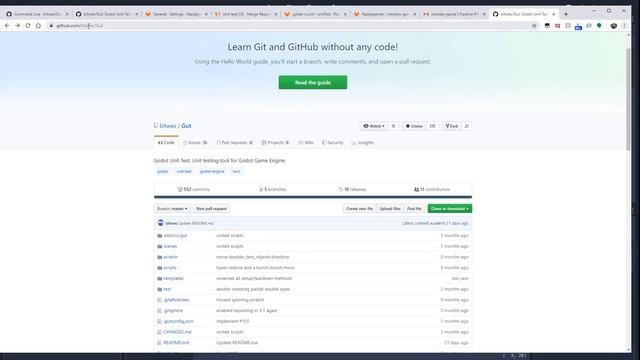
Task: Go back with the browser back arrow
Action: 7,26
